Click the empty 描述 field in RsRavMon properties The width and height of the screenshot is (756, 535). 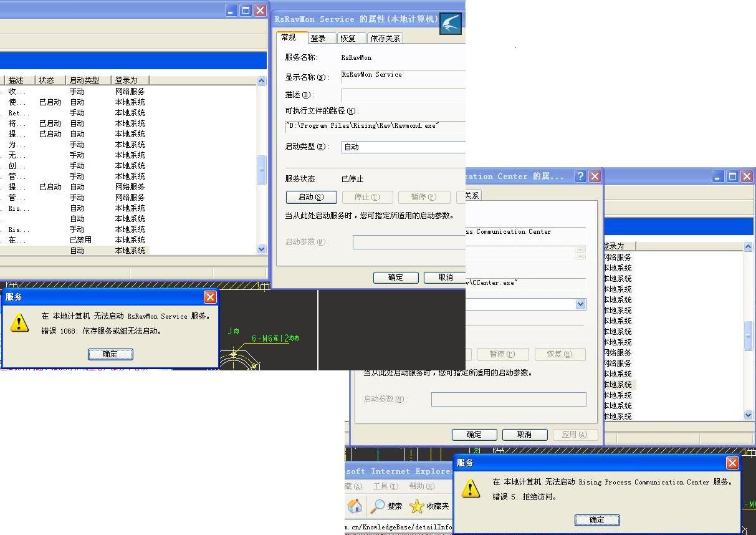click(403, 95)
